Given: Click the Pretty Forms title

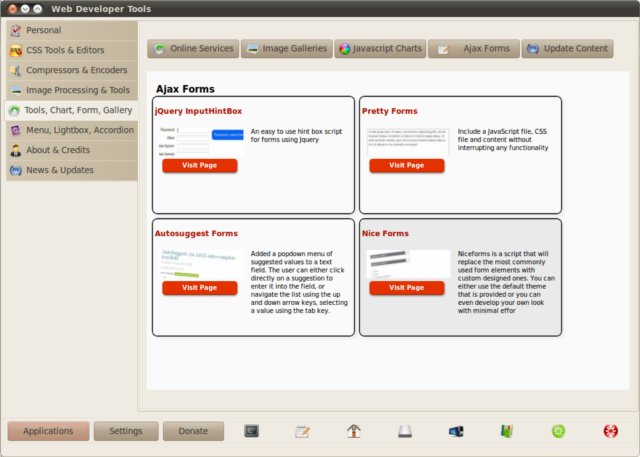Looking at the screenshot, I should pyautogui.click(x=390, y=111).
